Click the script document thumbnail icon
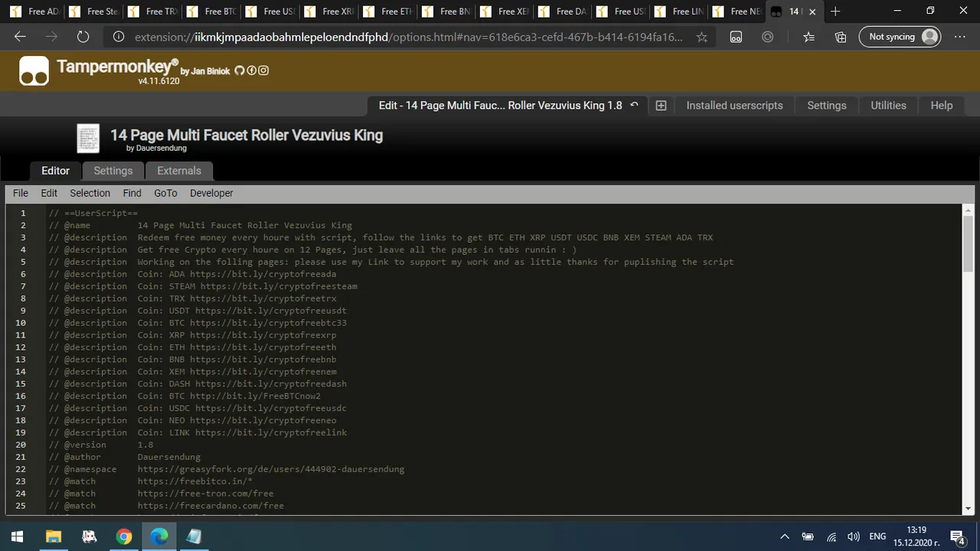 click(88, 139)
